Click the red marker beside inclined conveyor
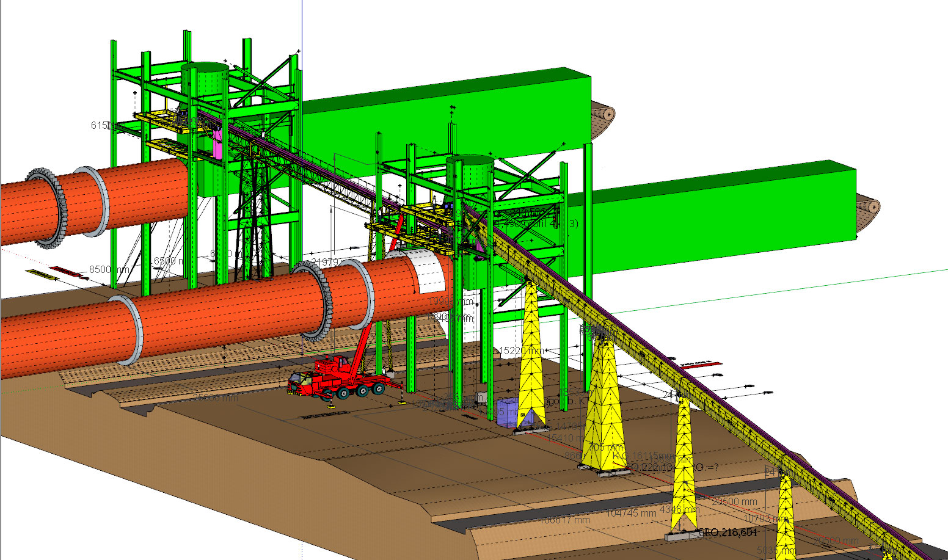Viewport: 948px width, 560px height. [x=701, y=365]
